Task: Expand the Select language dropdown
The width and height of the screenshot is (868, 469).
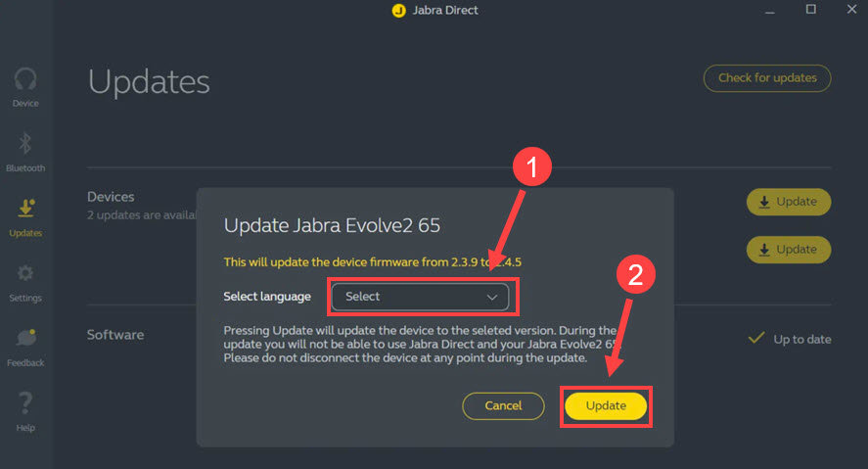Action: (x=419, y=297)
